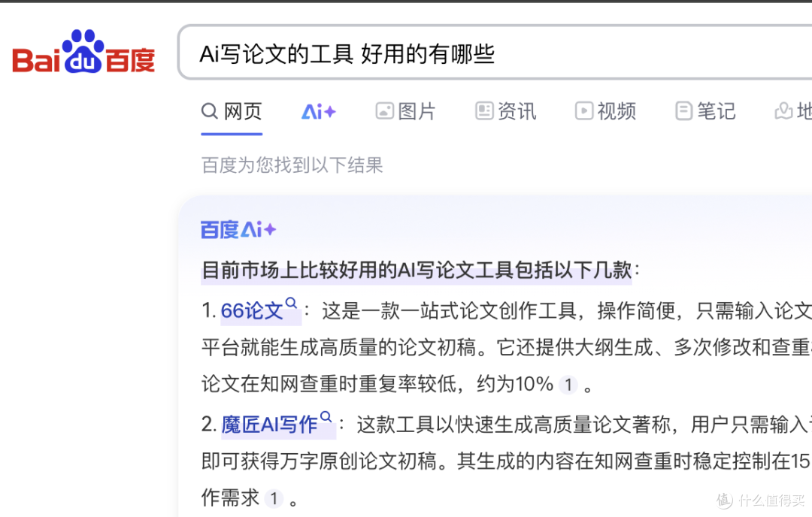The image size is (812, 517).
Task: Open the 资讯 news tab
Action: [506, 111]
